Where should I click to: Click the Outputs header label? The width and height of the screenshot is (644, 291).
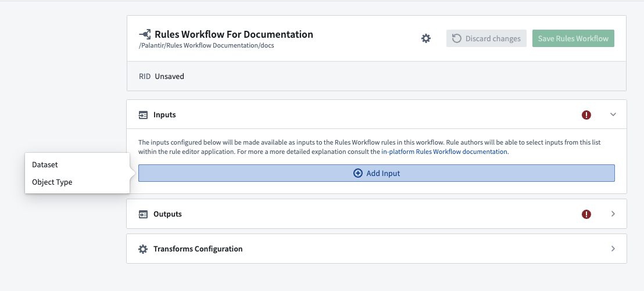click(167, 214)
